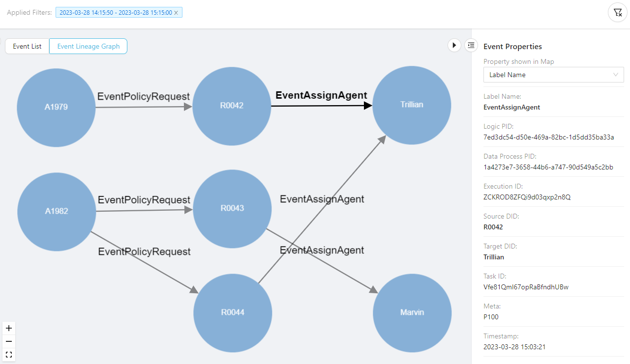Click the R0043 node
Screen dimensions: 630x364
pyautogui.click(x=232, y=208)
